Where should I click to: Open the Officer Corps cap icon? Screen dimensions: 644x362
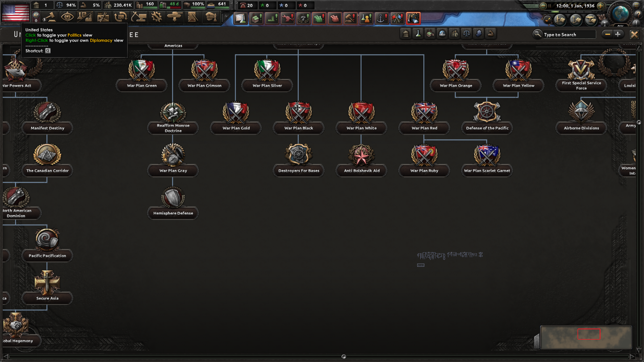tap(211, 17)
